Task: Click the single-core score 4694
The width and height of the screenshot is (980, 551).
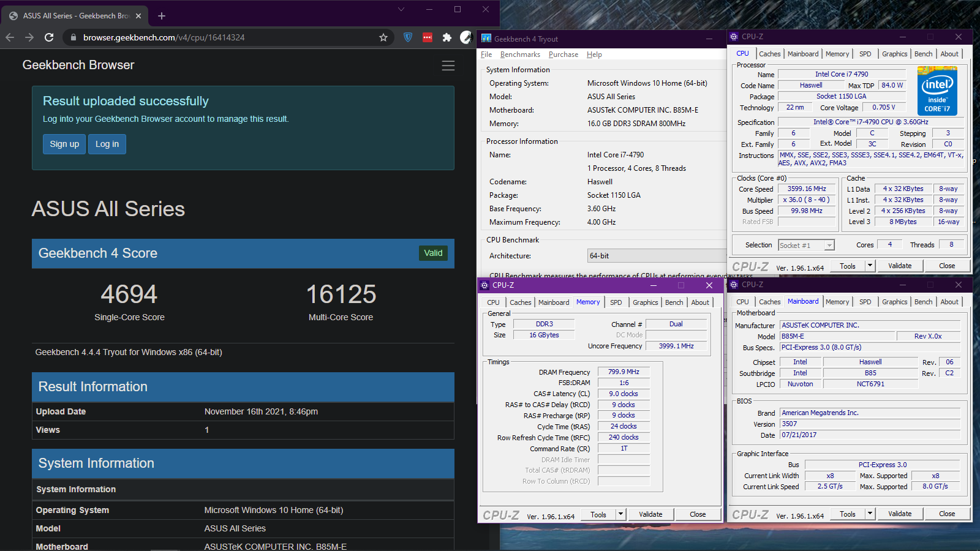Action: pos(129,294)
